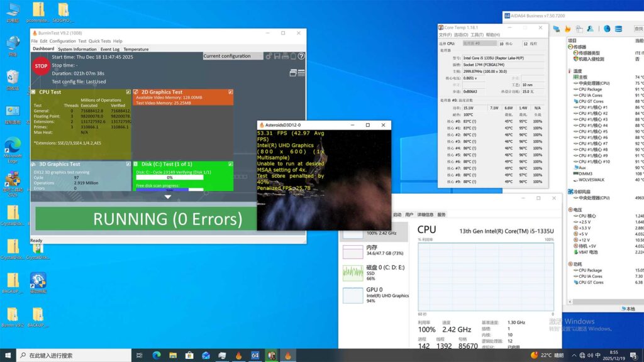Screen dimensions: 644x362
Task: Click the print icon in BurnInTest toolbar
Action: tap(285, 56)
